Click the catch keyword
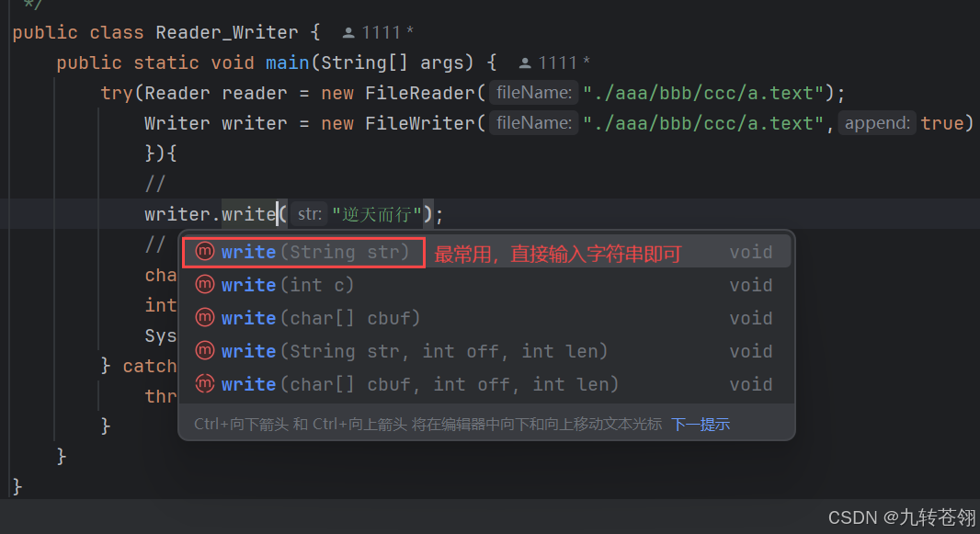 point(149,366)
